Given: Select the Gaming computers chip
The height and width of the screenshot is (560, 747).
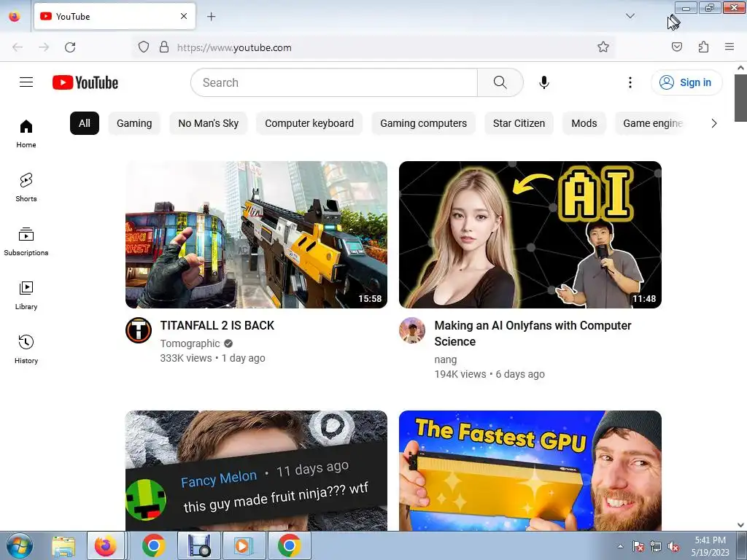Looking at the screenshot, I should tap(424, 123).
